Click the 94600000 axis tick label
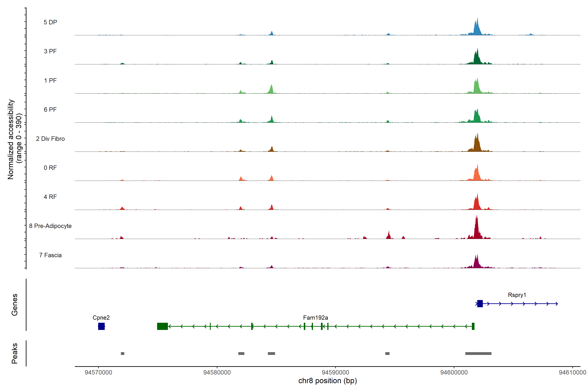The width and height of the screenshot is (588, 392). point(454,373)
